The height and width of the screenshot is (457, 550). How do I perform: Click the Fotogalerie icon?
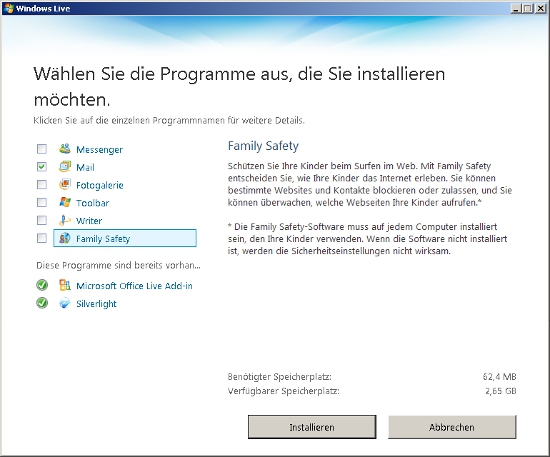click(65, 184)
